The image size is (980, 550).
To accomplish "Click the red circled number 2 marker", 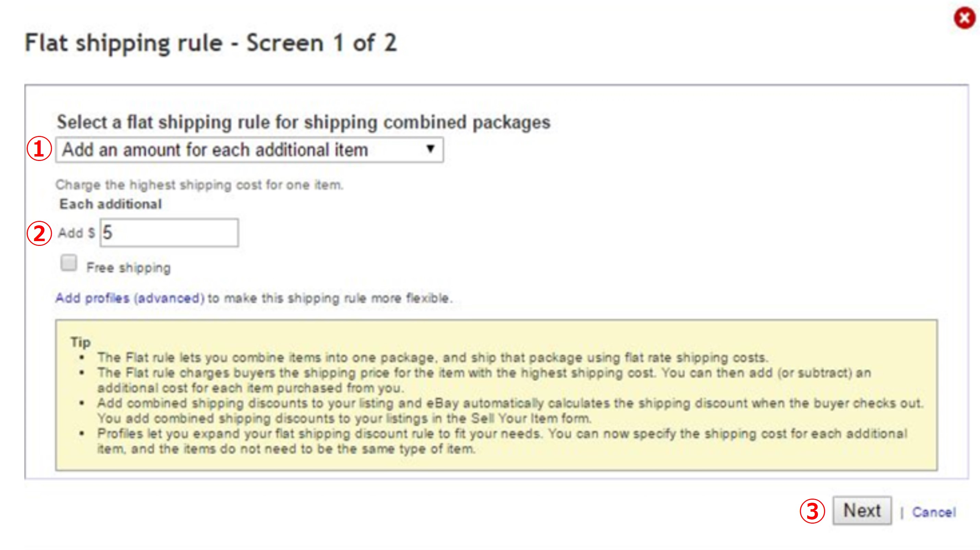I will tap(39, 233).
